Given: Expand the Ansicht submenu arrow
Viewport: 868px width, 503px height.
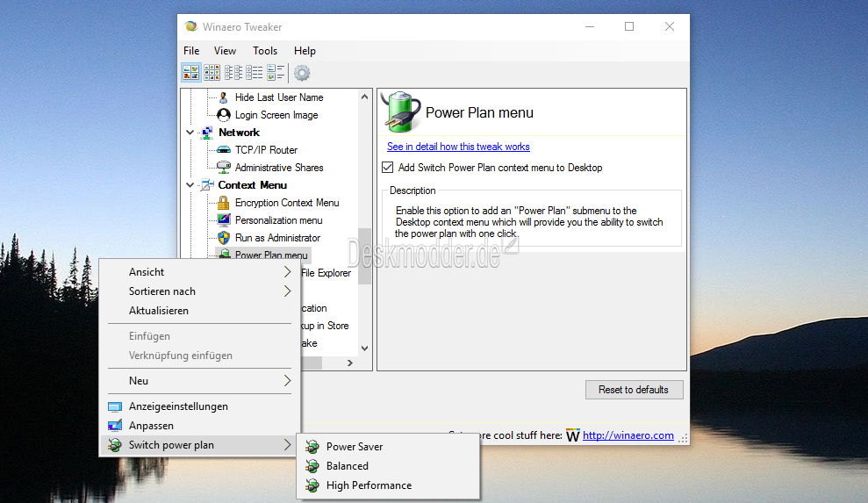Looking at the screenshot, I should coord(287,272).
